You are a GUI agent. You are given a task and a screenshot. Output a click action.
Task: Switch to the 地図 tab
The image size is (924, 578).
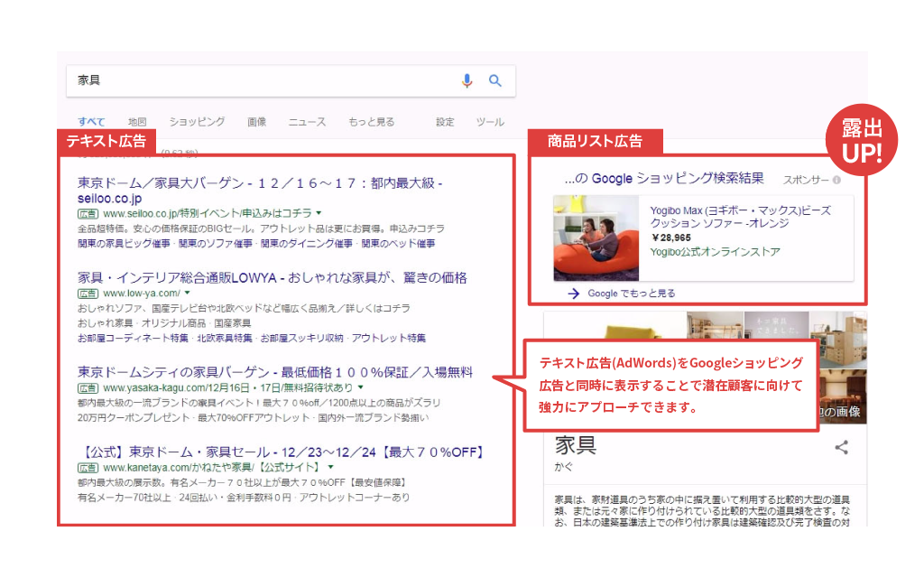139,121
